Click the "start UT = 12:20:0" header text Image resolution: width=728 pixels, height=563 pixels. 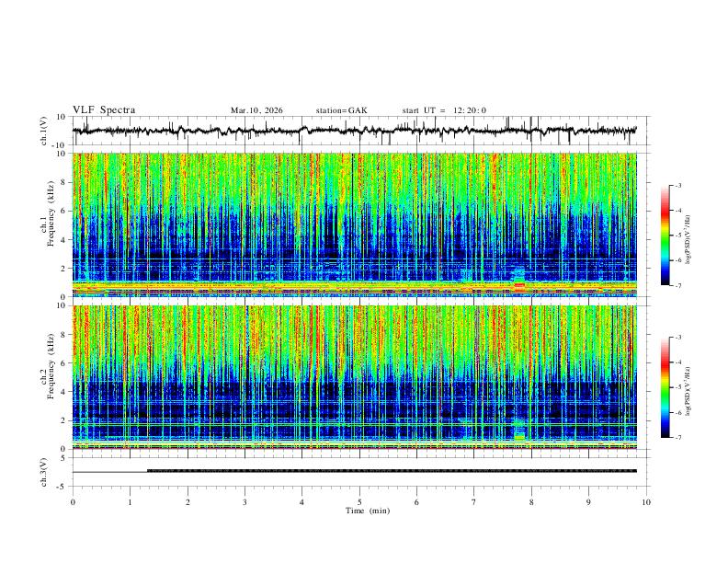[444, 110]
